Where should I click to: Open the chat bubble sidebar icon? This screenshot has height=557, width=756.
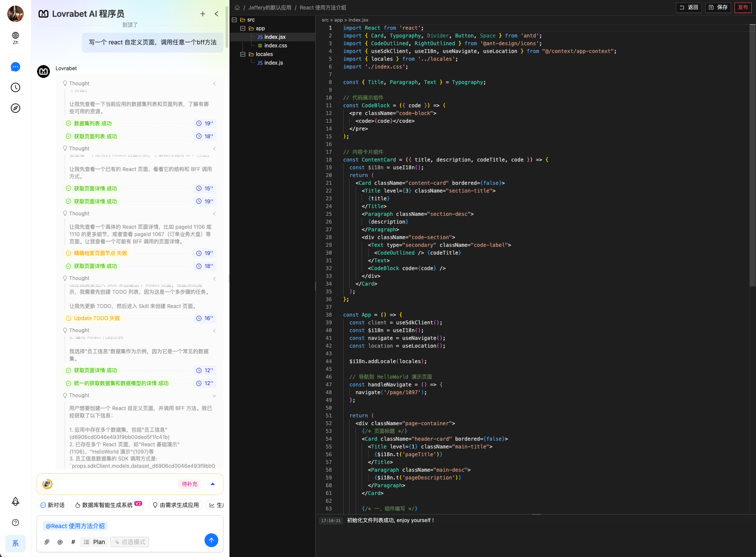tap(15, 67)
